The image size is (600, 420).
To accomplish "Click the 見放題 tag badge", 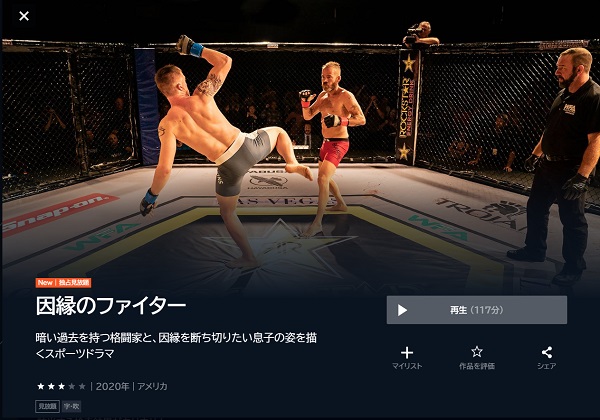I will 47,406.
